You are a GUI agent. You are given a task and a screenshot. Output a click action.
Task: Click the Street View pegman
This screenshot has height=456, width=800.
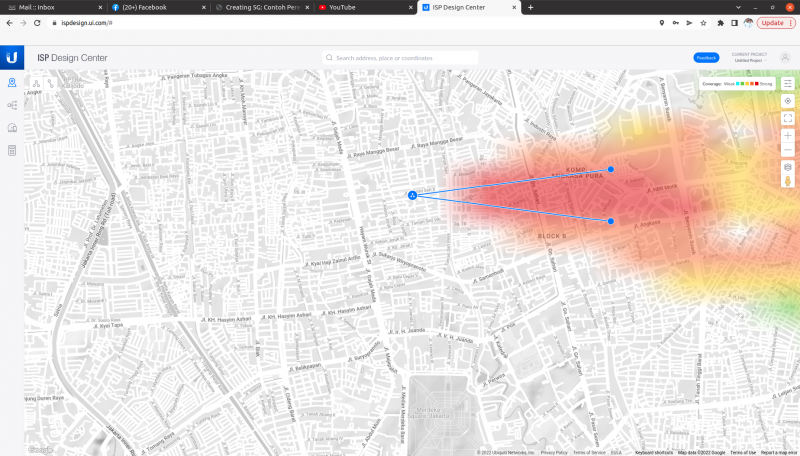tap(788, 181)
